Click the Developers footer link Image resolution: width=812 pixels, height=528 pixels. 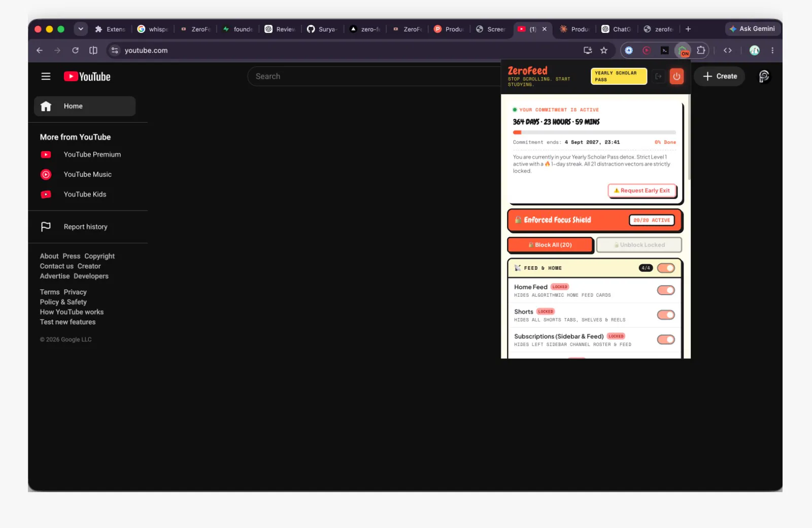[x=91, y=276]
